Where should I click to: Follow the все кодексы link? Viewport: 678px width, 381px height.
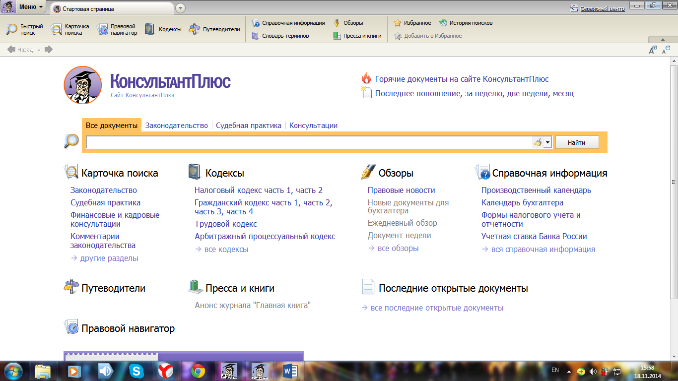226,249
